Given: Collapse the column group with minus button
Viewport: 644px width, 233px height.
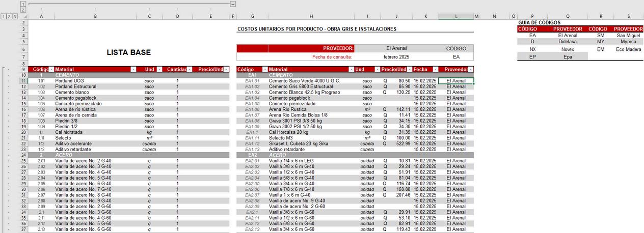Looking at the screenshot, I should point(233,4).
